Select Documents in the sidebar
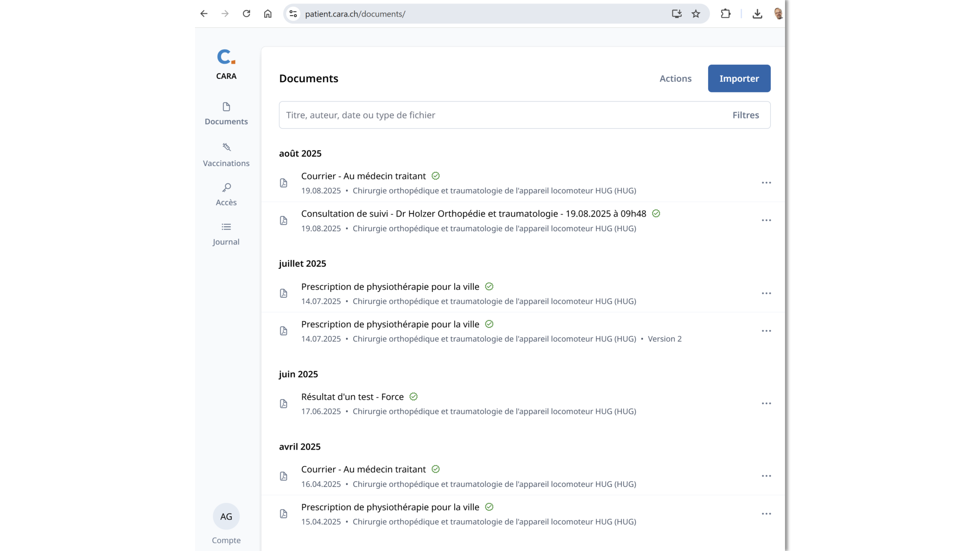 (x=226, y=114)
